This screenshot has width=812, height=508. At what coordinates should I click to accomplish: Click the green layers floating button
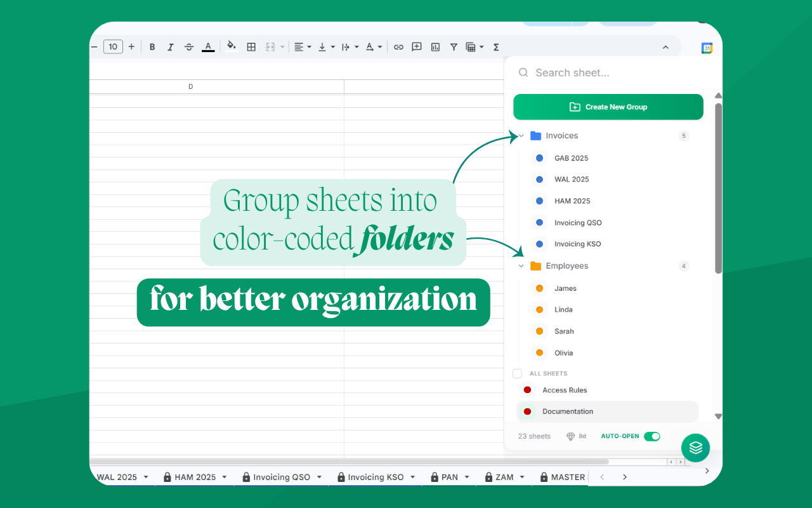coord(695,448)
